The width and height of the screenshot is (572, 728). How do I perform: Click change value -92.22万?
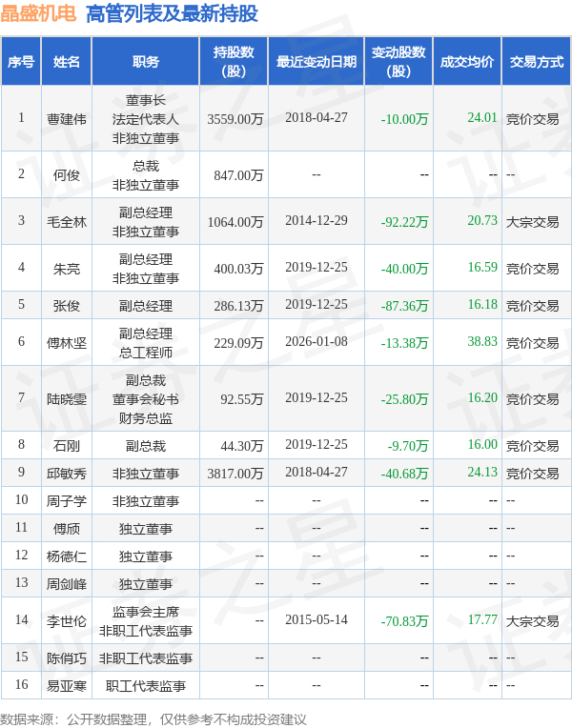[404, 222]
